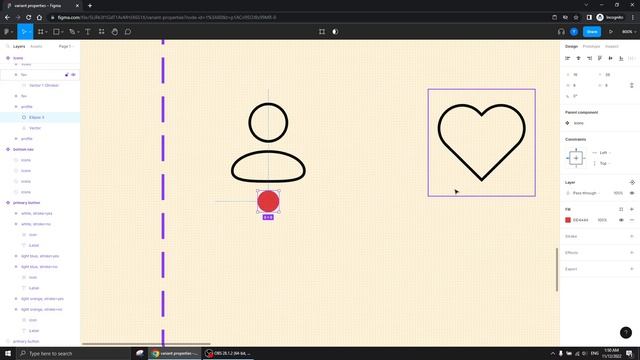Click the Windows taskbar search box

(x=74, y=353)
